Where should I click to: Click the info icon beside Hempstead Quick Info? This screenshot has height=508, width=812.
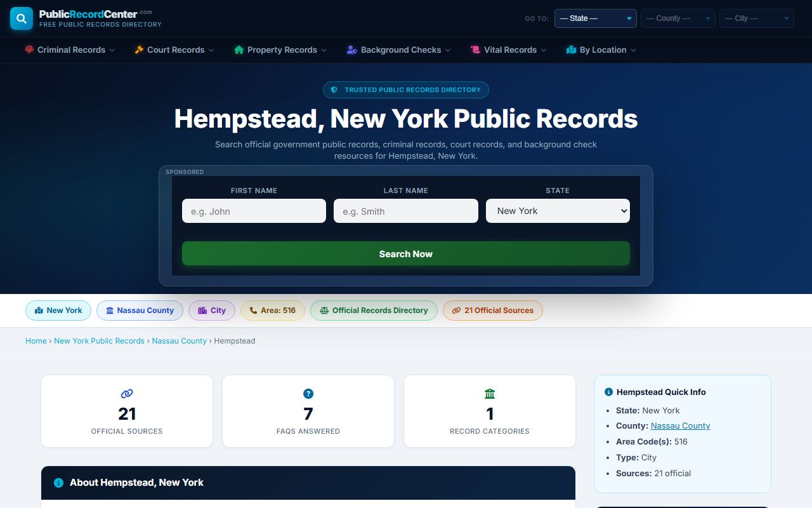pos(609,392)
